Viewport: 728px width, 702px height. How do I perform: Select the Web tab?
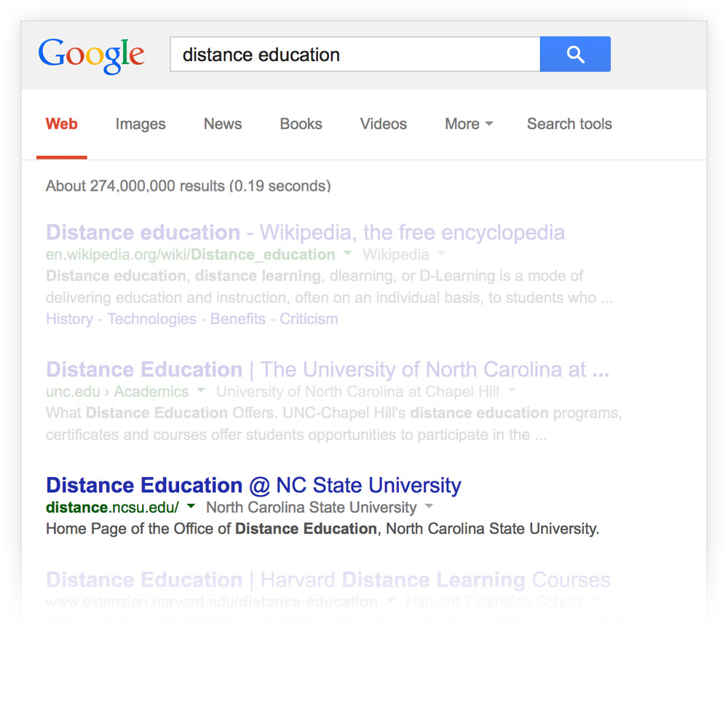(x=62, y=124)
